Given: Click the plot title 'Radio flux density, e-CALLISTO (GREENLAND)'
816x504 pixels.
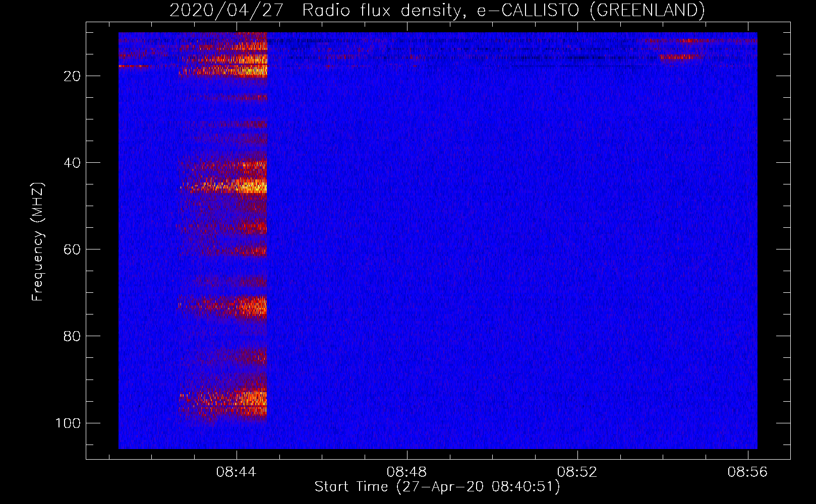Looking at the screenshot, I should [503, 10].
